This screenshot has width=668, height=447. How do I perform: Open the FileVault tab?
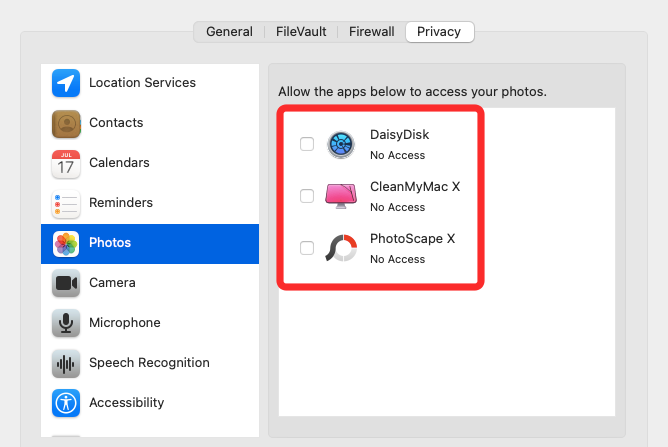[x=301, y=32]
